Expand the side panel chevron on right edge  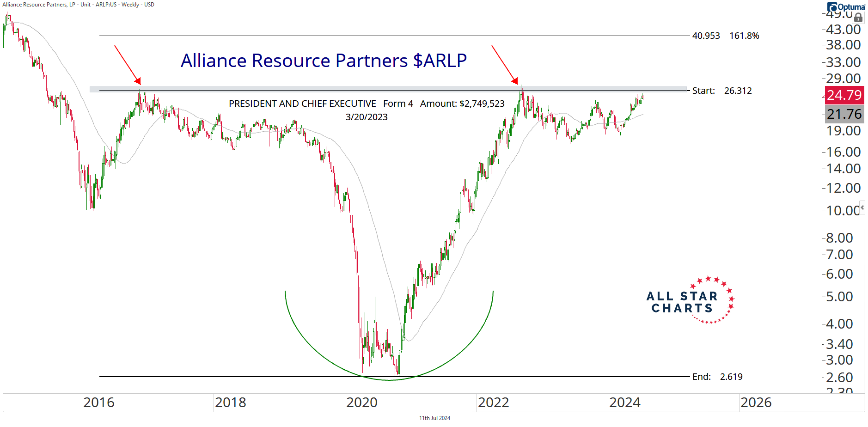click(x=862, y=207)
